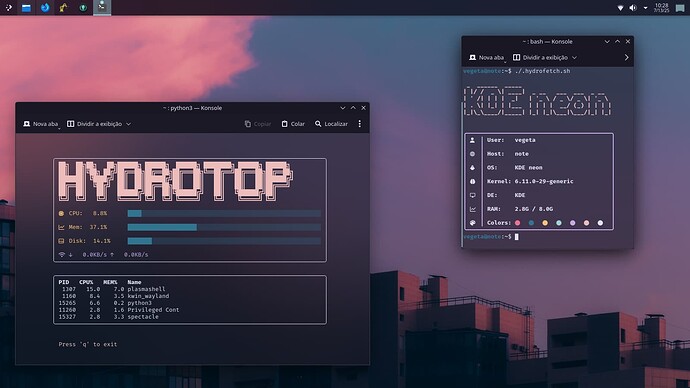The height and width of the screenshot is (388, 690).
Task: Click the Mem usage bar
Action: pos(224,227)
